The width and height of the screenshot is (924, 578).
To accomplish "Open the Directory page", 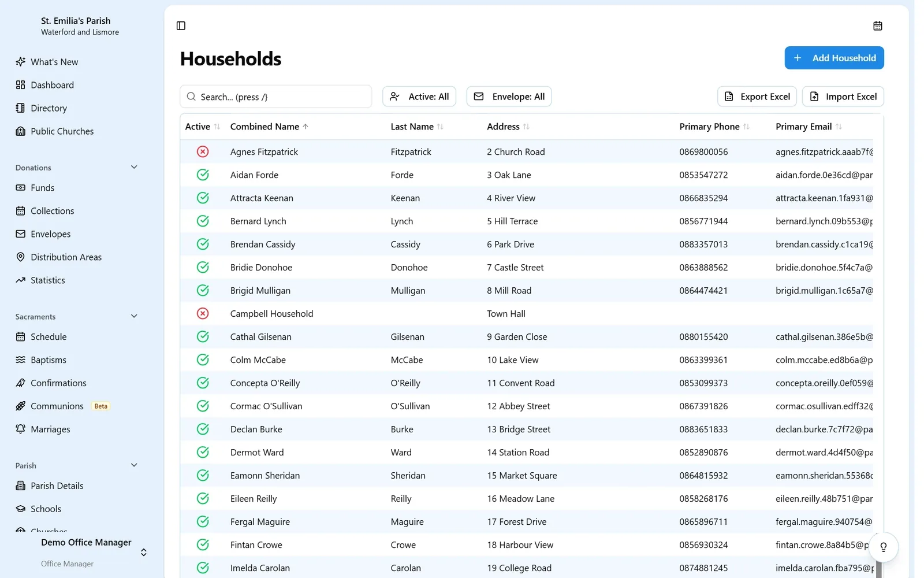I will (x=49, y=108).
